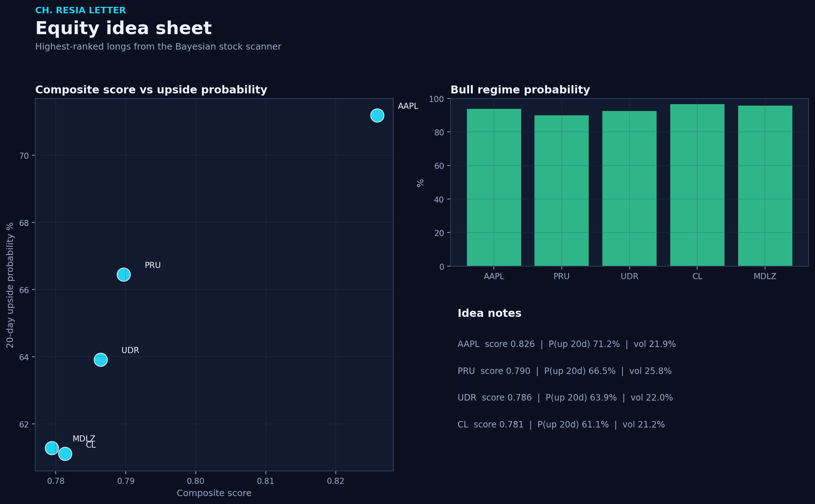The image size is (815, 504).
Task: Click the 80 tick on bar chart axis
Action: pyautogui.click(x=439, y=132)
